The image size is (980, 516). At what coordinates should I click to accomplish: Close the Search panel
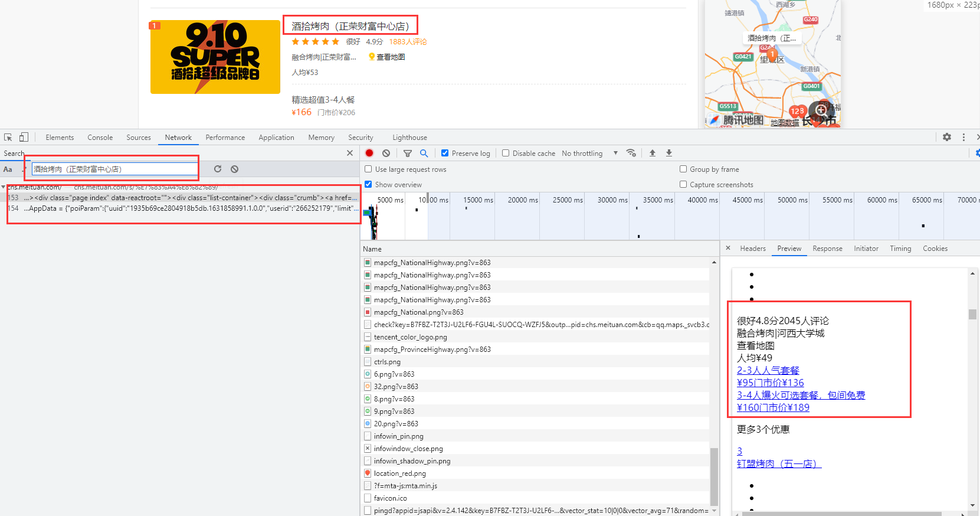tap(350, 153)
